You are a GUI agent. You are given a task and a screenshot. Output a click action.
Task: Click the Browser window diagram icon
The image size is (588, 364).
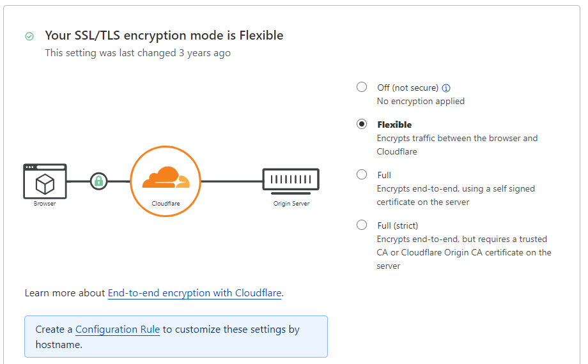pos(45,181)
